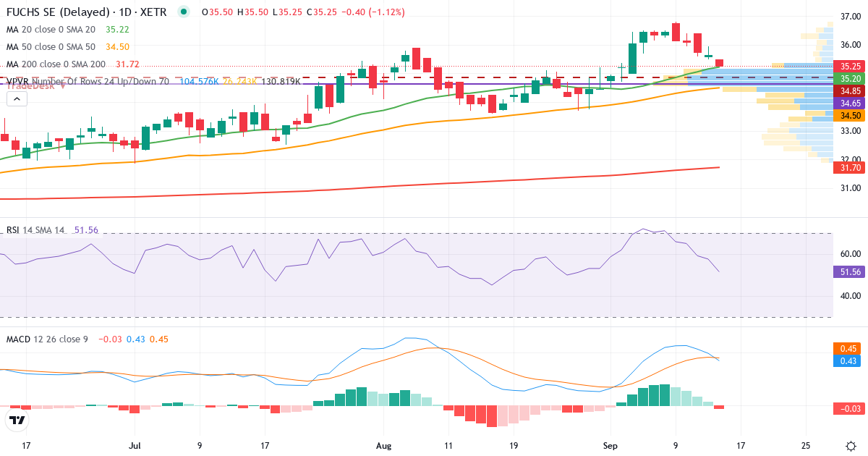Click the RSI 40.00 axis label

pos(850,295)
